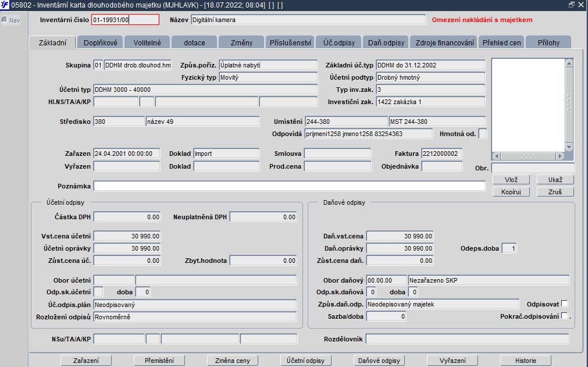Click the Kopíruj button
Image resolution: width=588 pixels, height=367 pixels.
click(511, 191)
